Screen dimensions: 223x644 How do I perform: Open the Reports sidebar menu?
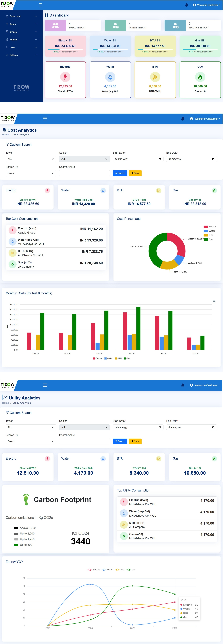tap(21, 39)
